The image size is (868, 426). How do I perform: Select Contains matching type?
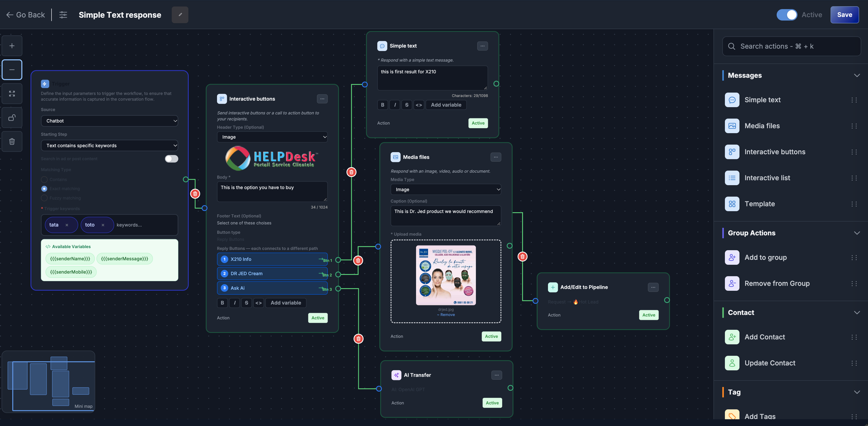(x=44, y=179)
